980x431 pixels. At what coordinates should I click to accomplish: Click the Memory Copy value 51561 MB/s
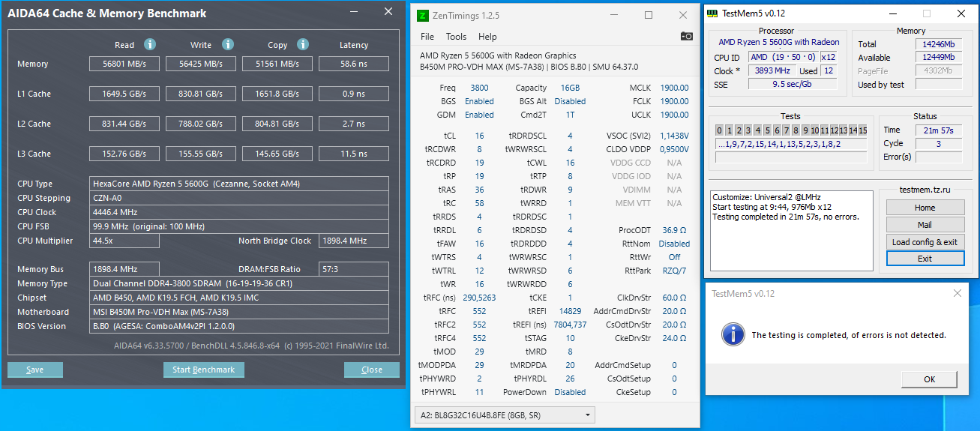[x=277, y=64]
